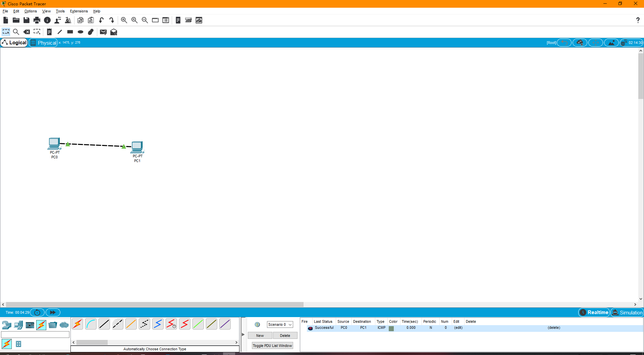Open the Extensions menu

(x=78, y=11)
